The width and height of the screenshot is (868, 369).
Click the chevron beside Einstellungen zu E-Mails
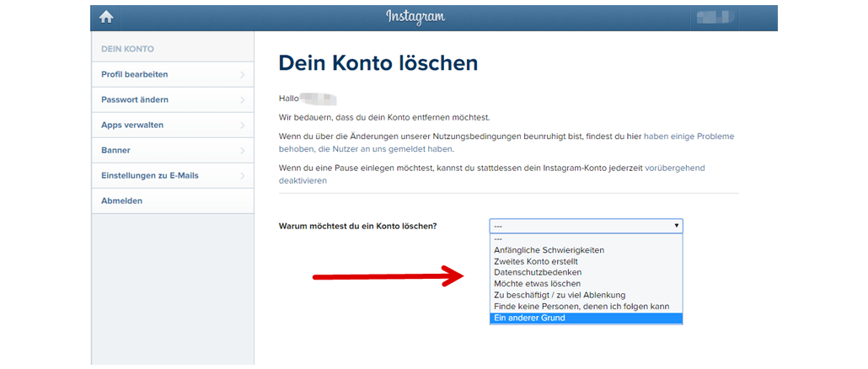pyautogui.click(x=243, y=176)
